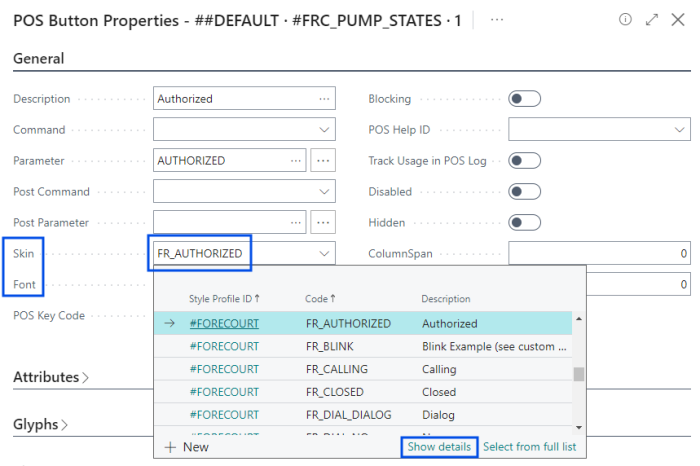Toggle the Disabled switch
700x466 pixels.
coord(525,191)
